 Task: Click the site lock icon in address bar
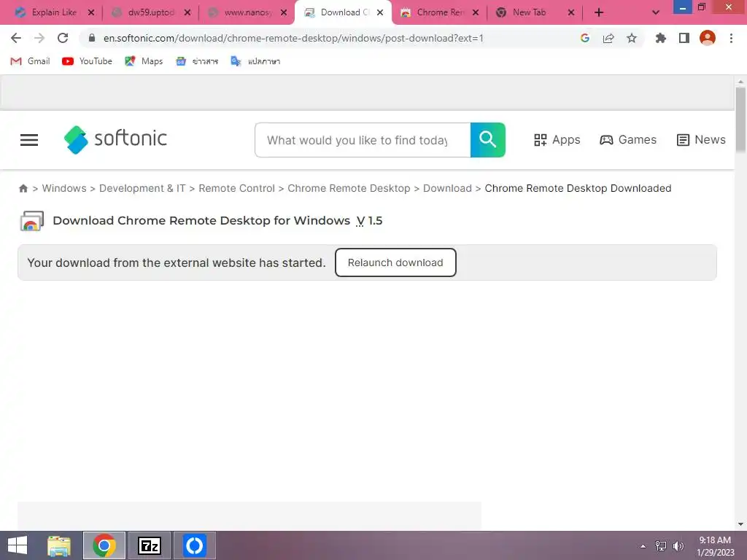(92, 38)
